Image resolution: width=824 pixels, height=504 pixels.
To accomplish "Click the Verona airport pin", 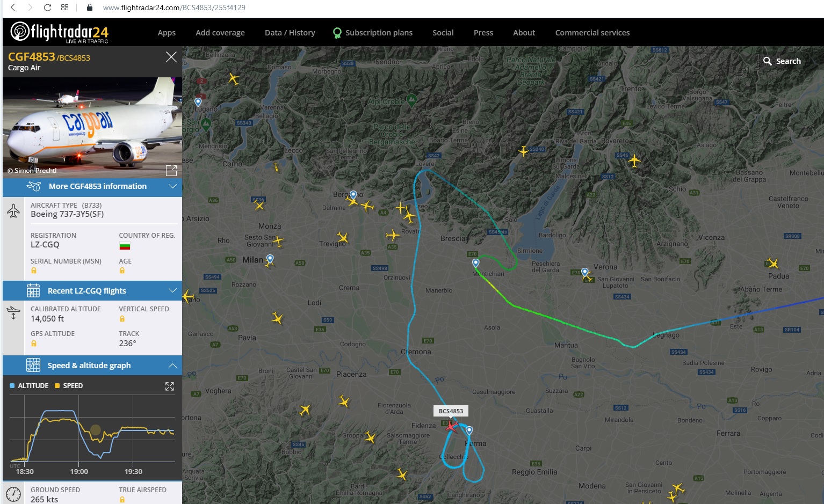I will 585,272.
